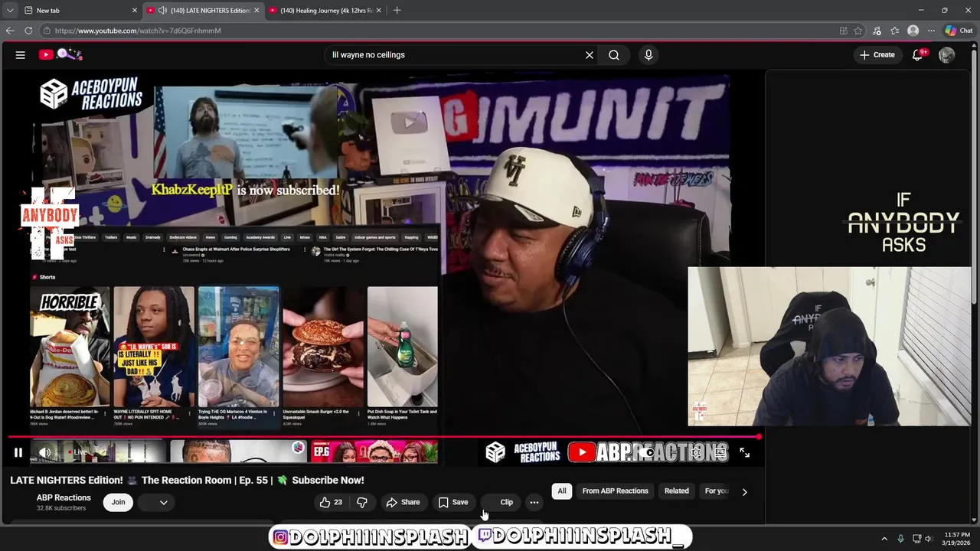Viewport: 980px width, 551px height.
Task: Share this video
Action: pos(403,502)
